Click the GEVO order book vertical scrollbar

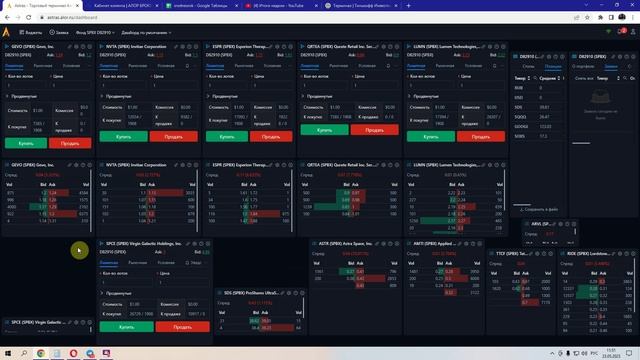91,201
